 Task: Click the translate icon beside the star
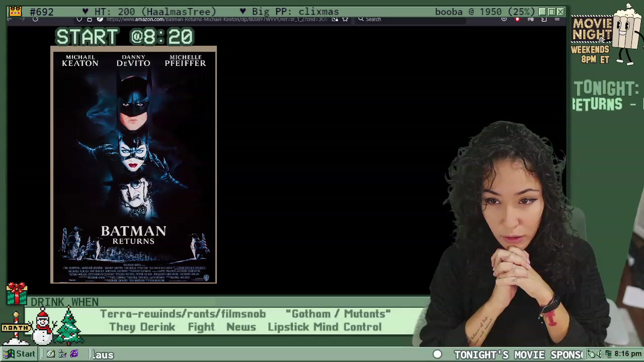click(x=335, y=19)
